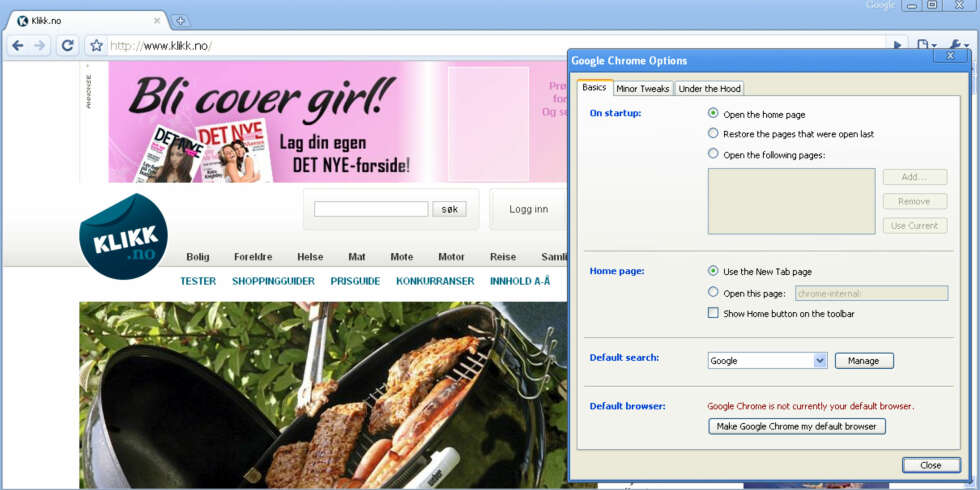Click the home page URL field

871,292
